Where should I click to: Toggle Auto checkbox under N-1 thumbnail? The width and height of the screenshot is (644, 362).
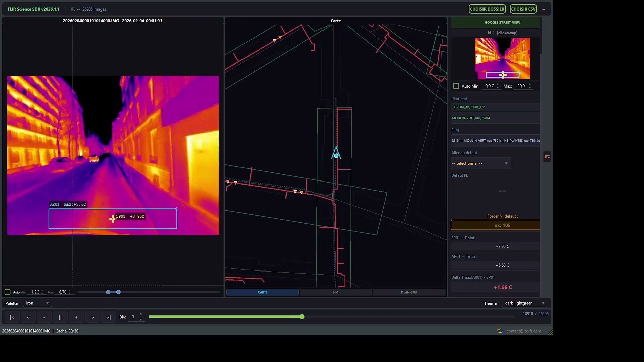456,86
